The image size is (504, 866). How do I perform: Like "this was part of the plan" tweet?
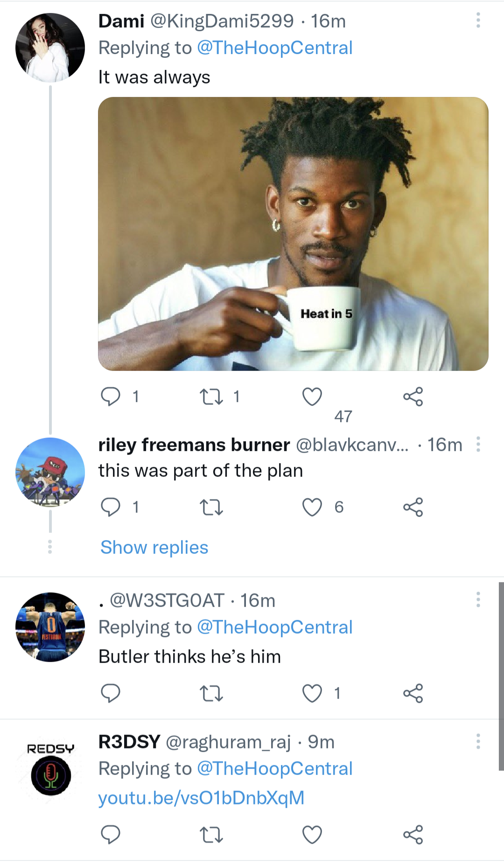pos(312,507)
